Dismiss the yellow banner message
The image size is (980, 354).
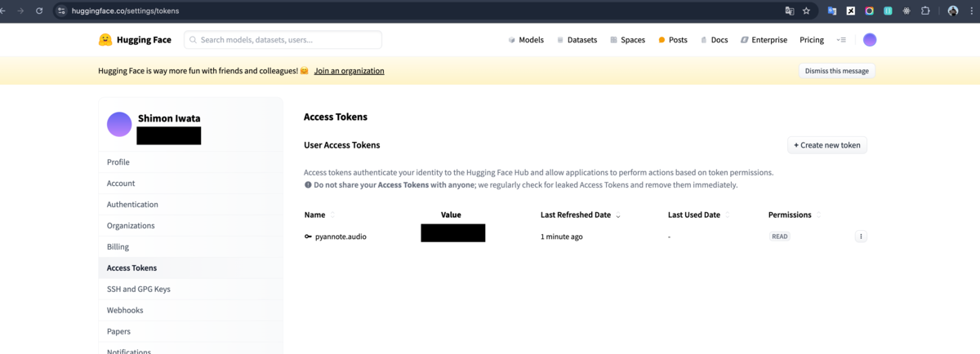click(x=836, y=71)
